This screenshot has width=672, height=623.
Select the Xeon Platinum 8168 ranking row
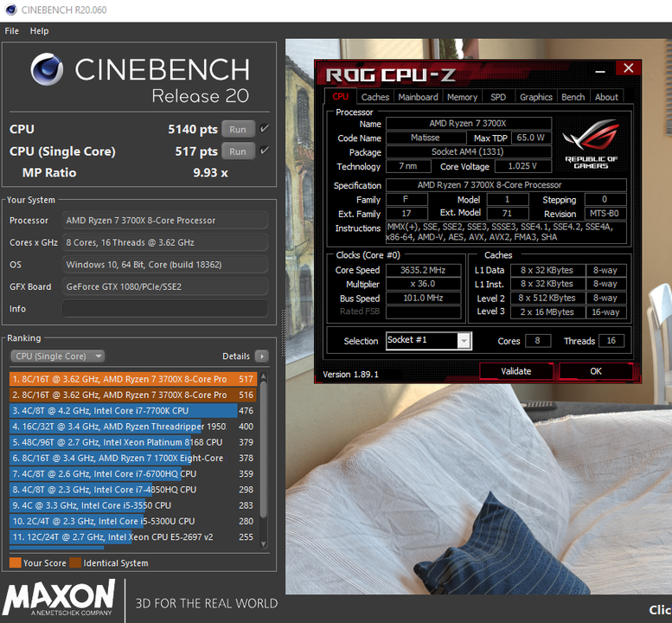[133, 442]
